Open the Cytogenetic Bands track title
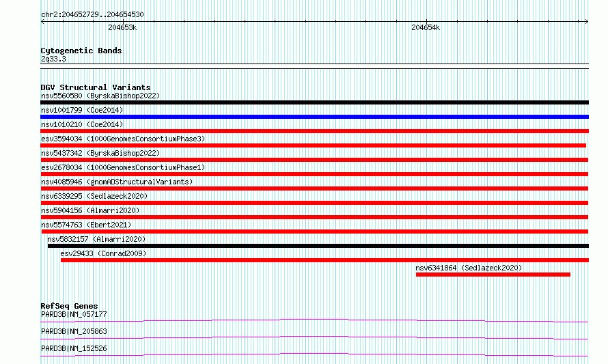This screenshot has height=364, width=608. (x=81, y=51)
